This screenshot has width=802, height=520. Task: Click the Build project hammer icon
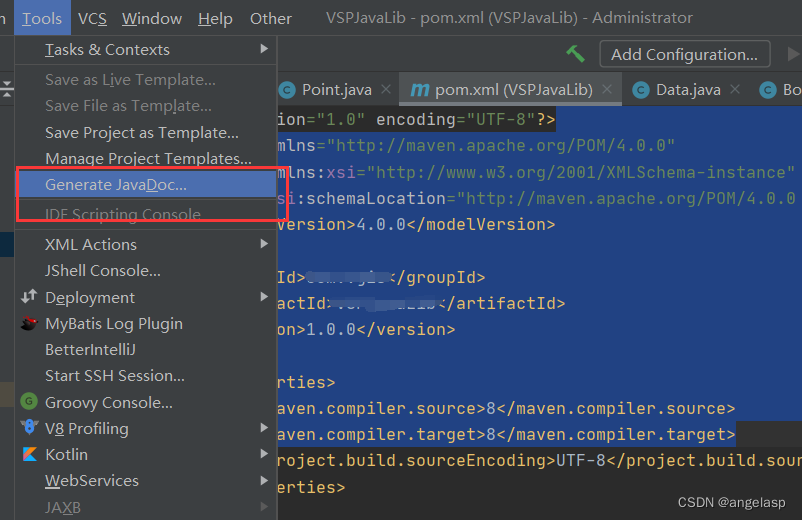click(575, 53)
